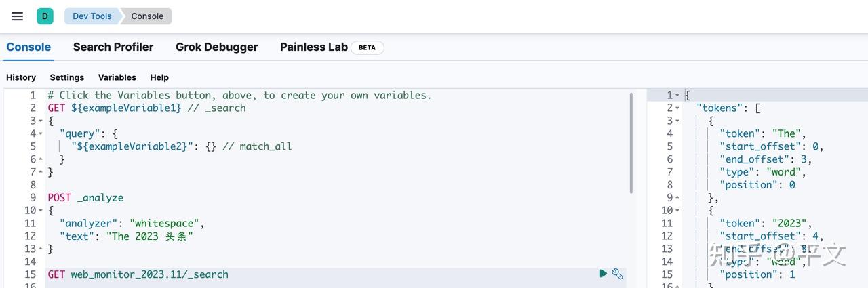
Task: Fold the root object on output line 1
Action: [x=677, y=96]
